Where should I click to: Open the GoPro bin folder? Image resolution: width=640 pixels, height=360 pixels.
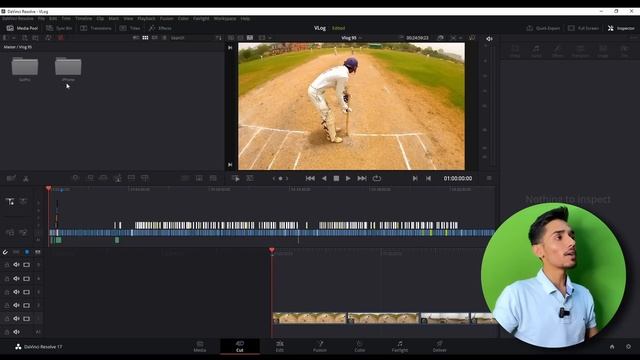tap(25, 69)
